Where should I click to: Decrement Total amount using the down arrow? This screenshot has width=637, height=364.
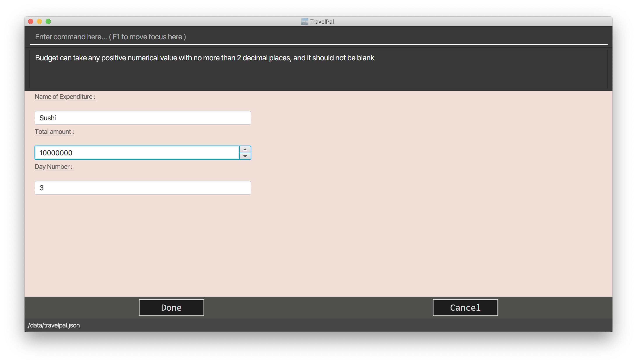(245, 156)
